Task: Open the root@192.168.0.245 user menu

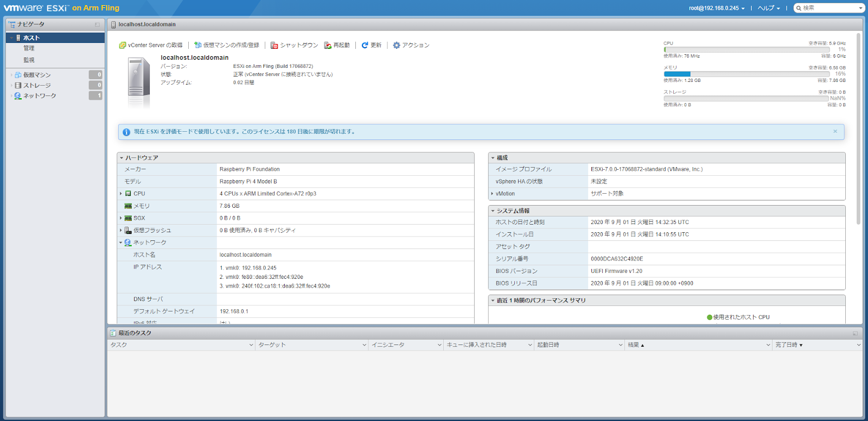Action: point(717,8)
